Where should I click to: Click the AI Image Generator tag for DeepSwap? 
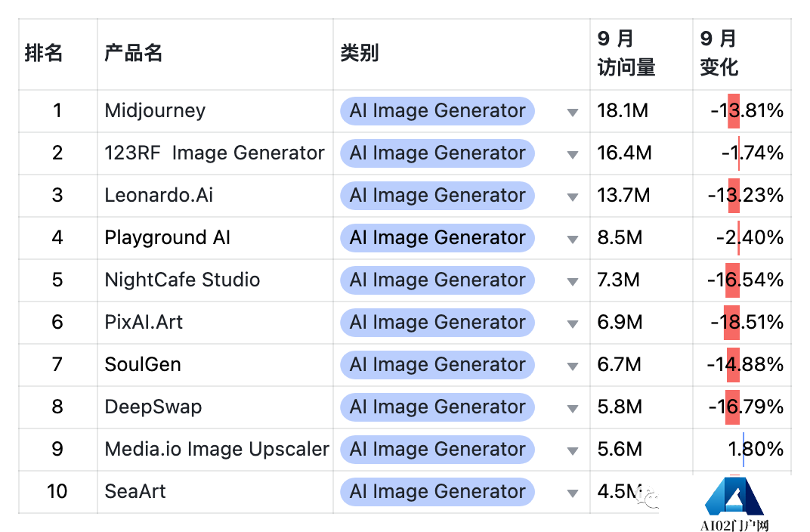tap(437, 407)
